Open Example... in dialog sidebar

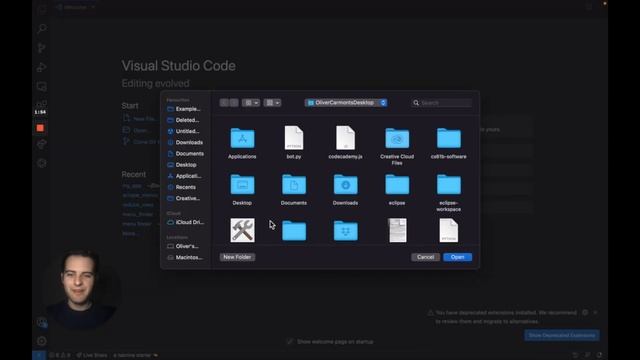click(184, 109)
